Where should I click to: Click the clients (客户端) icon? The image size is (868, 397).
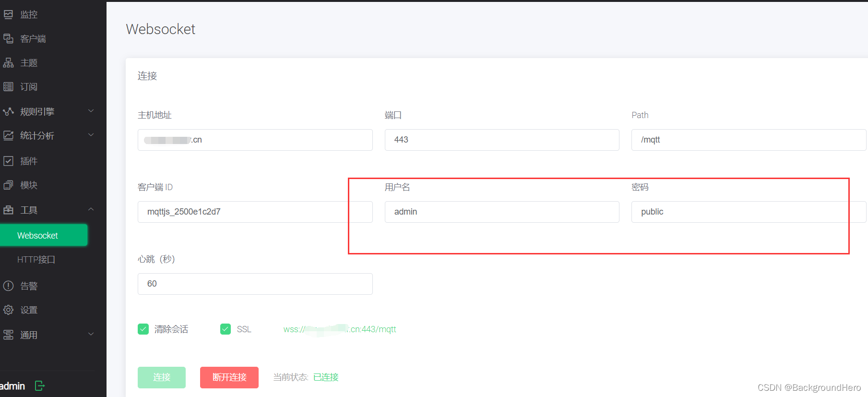point(8,38)
